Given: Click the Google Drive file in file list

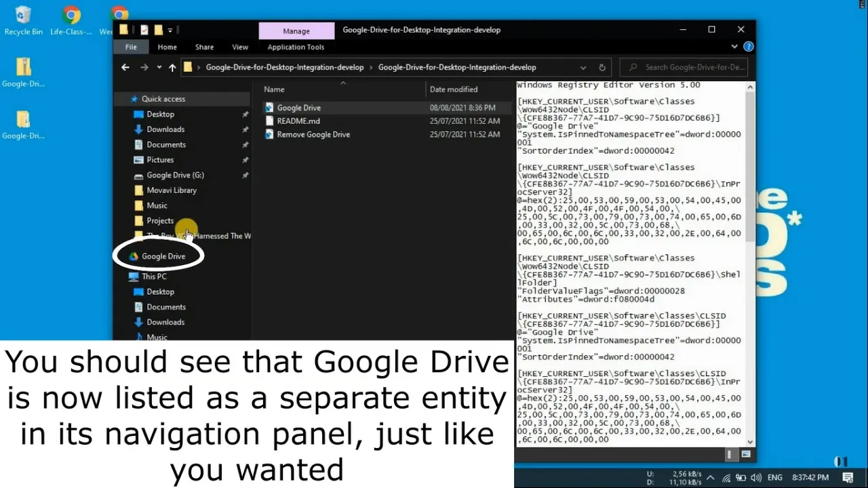Looking at the screenshot, I should click(x=298, y=108).
